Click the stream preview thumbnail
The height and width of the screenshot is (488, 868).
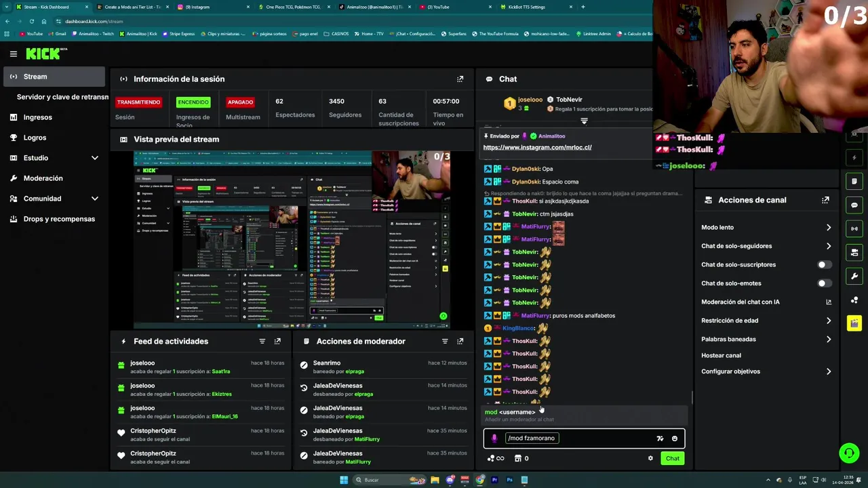click(292, 240)
